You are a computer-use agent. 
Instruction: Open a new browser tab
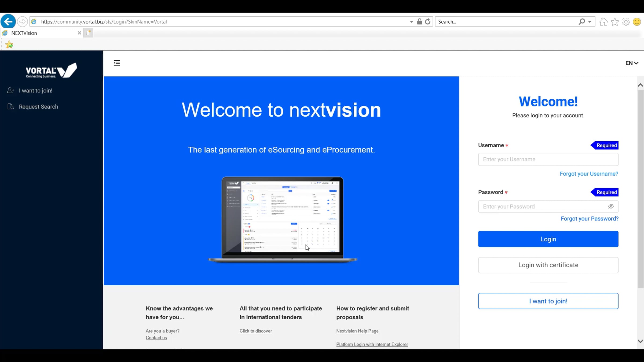[x=88, y=33]
